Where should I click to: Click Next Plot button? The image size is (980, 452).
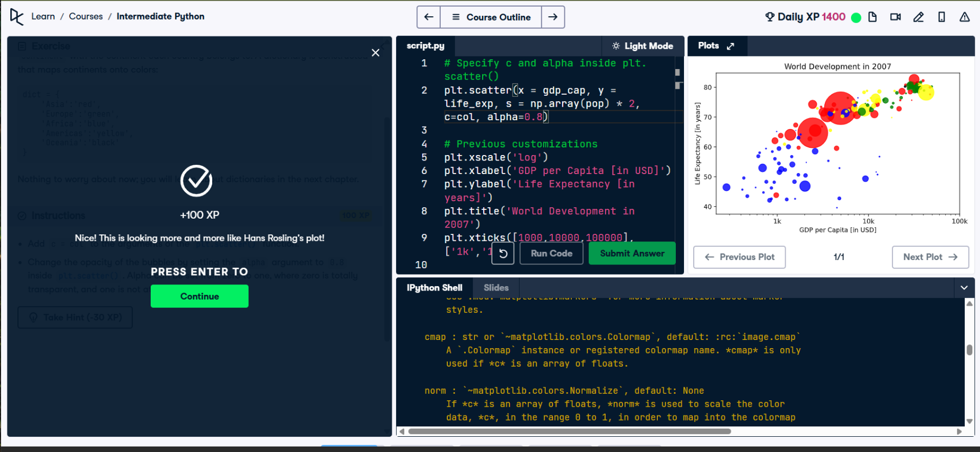(x=930, y=257)
